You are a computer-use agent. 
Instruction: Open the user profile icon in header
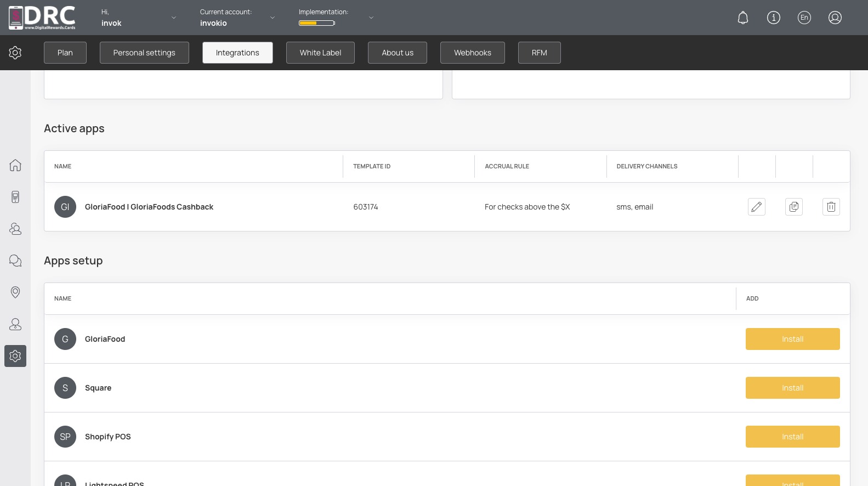coord(835,18)
